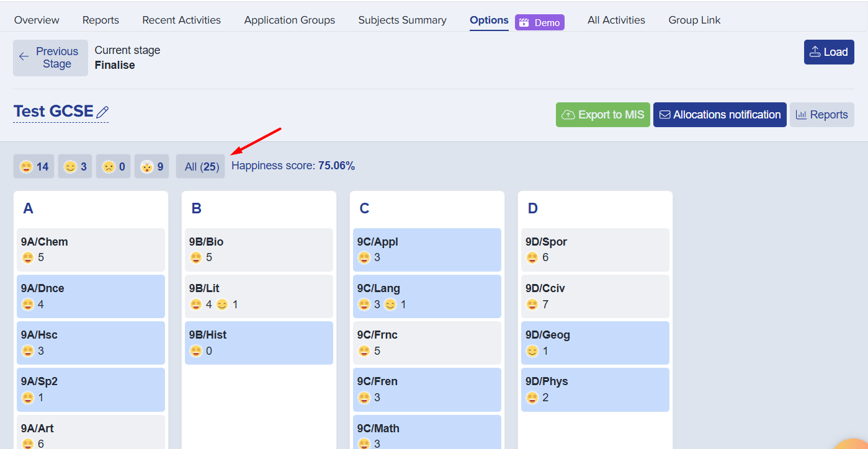Viewport: 868px width, 449px height.
Task: Click the Demo video badge
Action: 539,22
